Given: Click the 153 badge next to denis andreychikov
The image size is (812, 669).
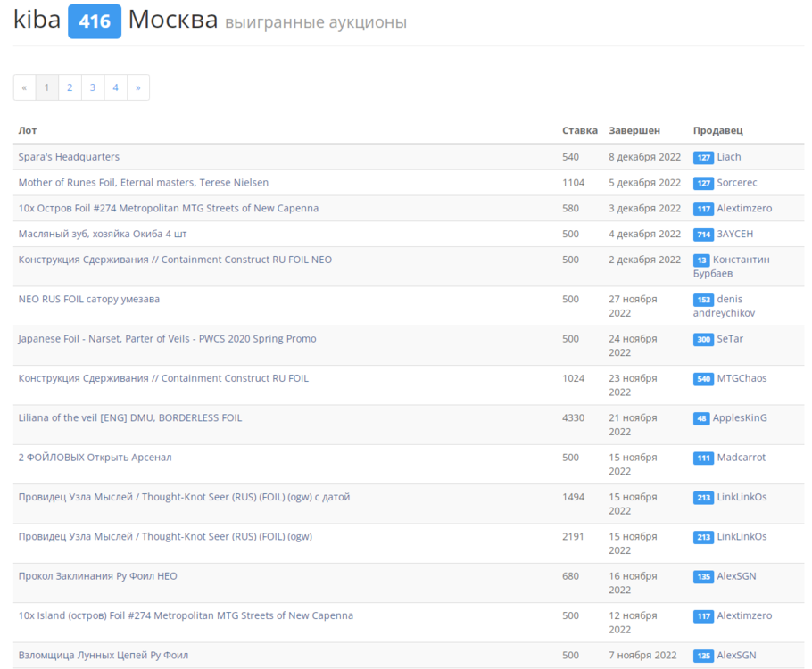Looking at the screenshot, I should tap(703, 300).
